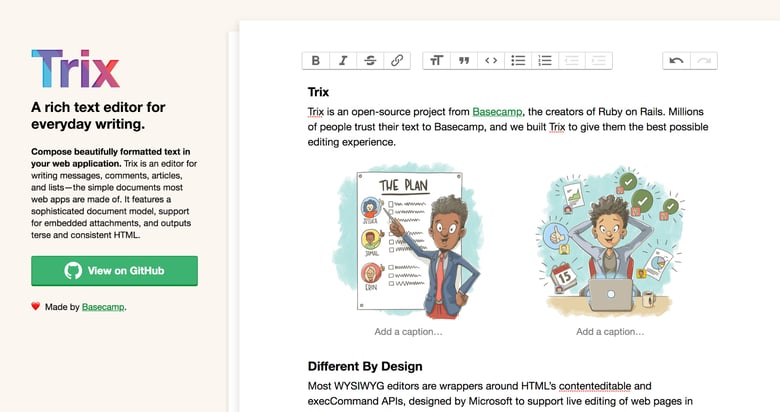Toggle bold formatting in the toolbar

pyautogui.click(x=315, y=61)
